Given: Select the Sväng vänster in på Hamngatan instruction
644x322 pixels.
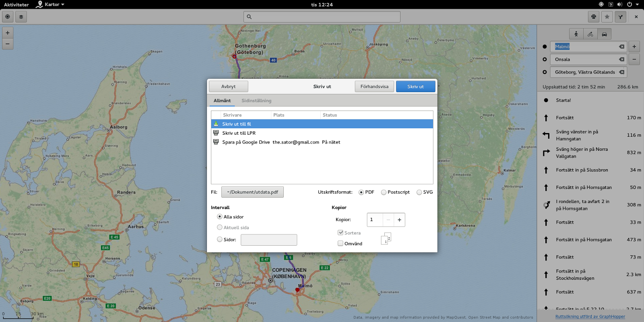Looking at the screenshot, I should pyautogui.click(x=590, y=135).
